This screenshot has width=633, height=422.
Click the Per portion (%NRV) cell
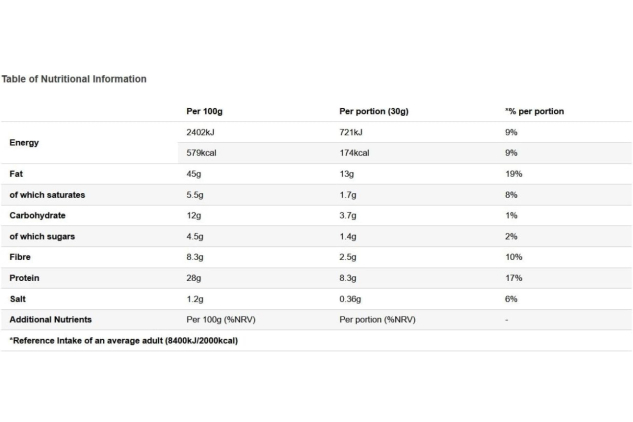377,319
